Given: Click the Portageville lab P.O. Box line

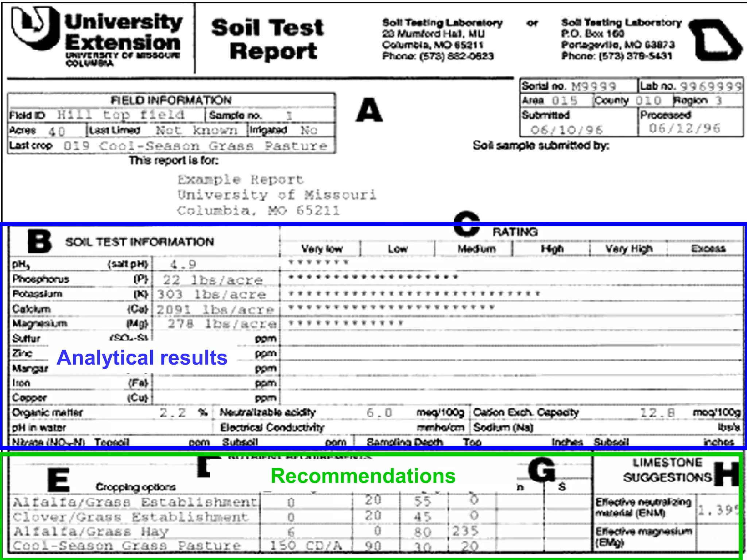Looking at the screenshot, I should coord(593,34).
